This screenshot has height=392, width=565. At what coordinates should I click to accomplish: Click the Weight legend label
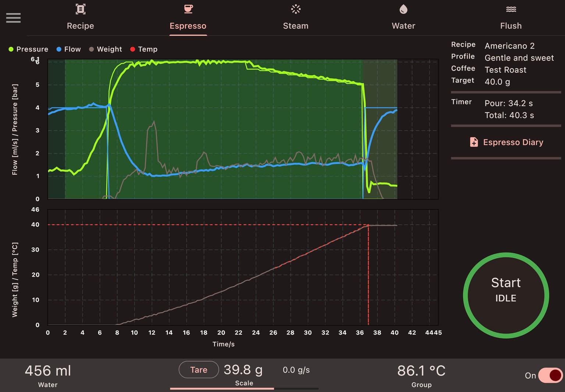coord(109,49)
